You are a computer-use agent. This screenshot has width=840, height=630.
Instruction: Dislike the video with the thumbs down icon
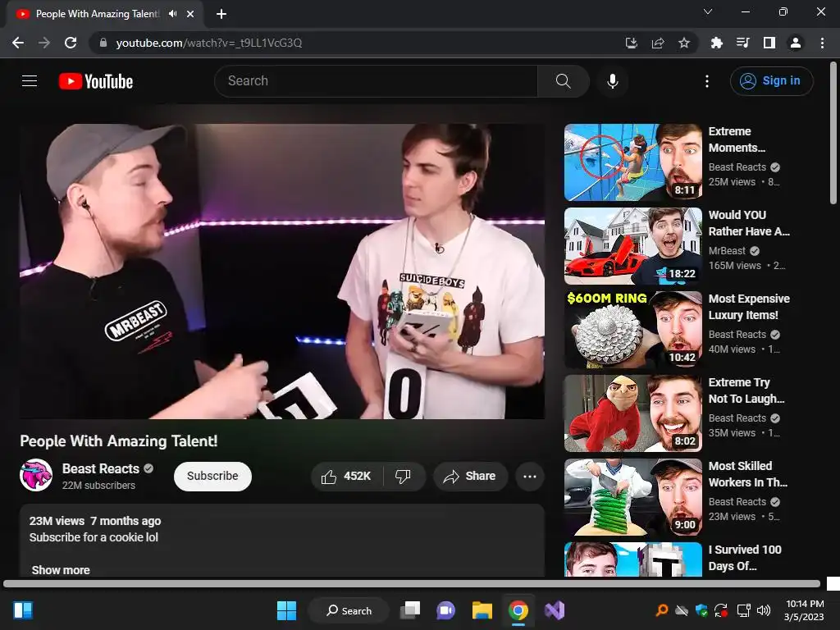[x=404, y=477]
